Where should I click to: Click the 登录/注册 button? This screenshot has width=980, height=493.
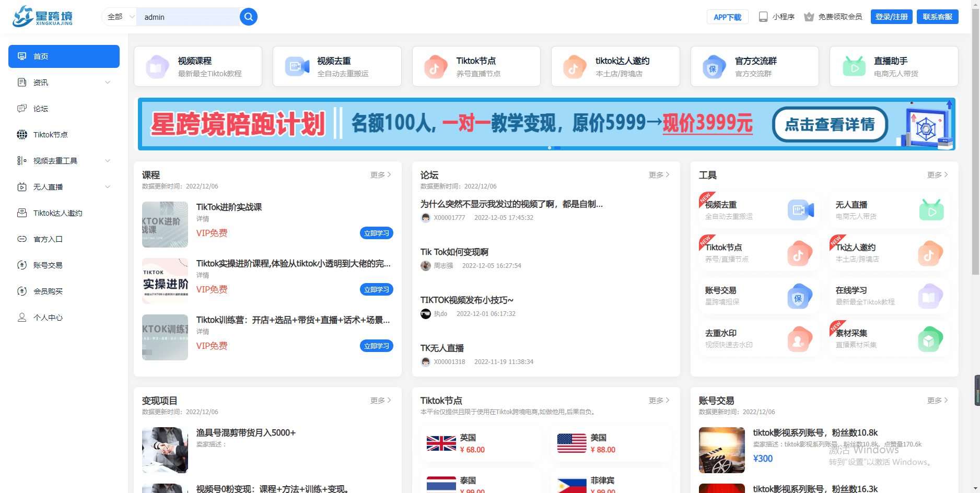pos(892,17)
